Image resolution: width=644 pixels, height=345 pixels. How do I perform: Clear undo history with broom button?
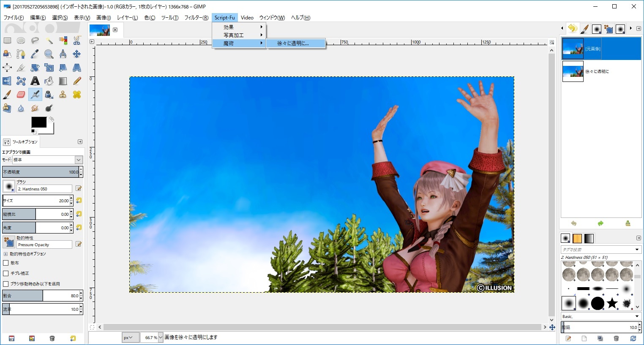tap(628, 223)
